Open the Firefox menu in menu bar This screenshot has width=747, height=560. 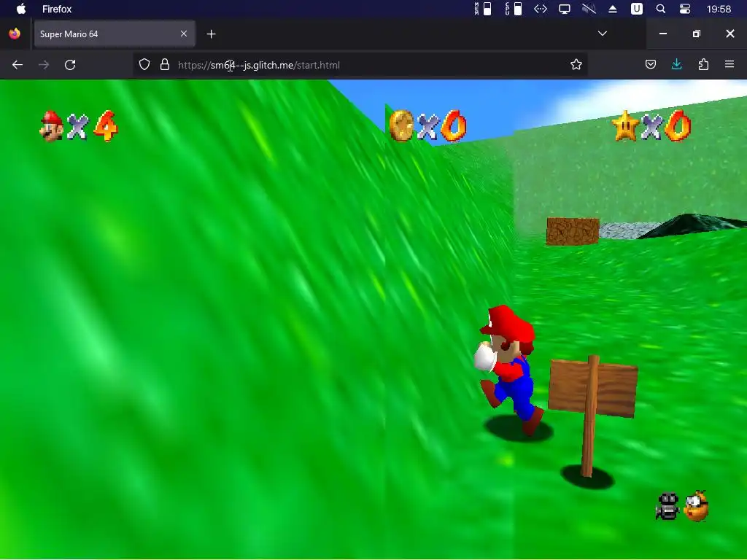57,9
